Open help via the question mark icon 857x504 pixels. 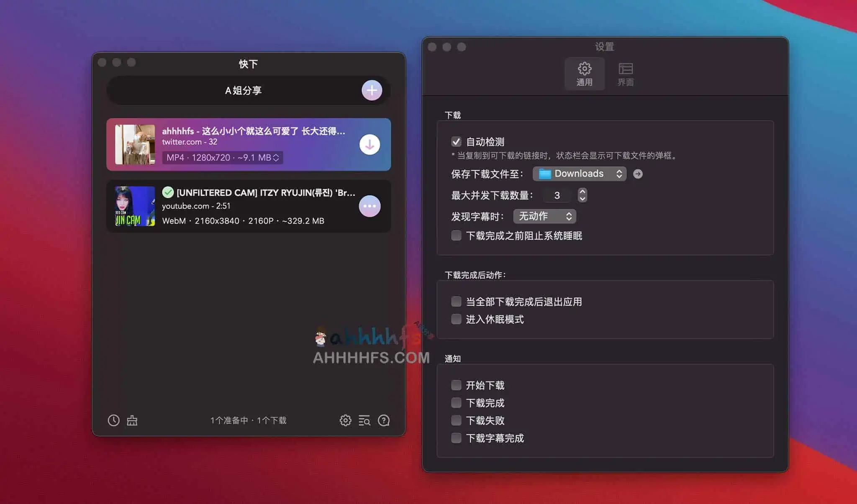click(x=384, y=420)
